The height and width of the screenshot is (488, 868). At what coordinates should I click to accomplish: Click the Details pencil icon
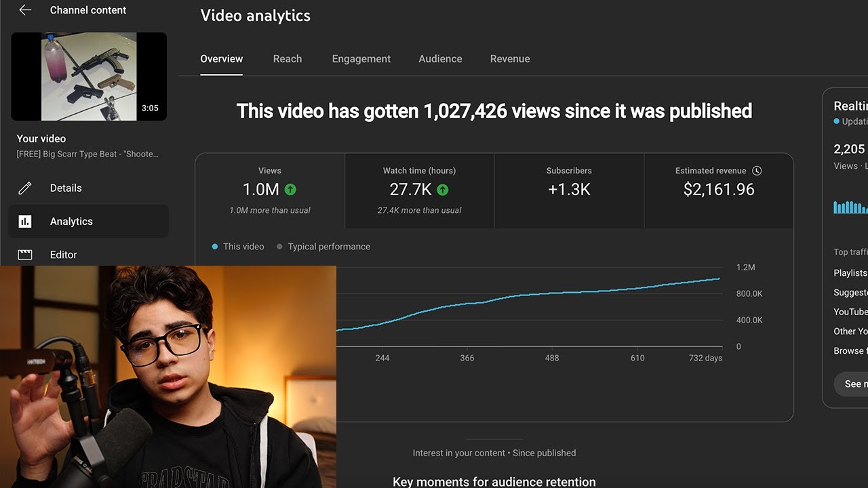click(x=25, y=188)
